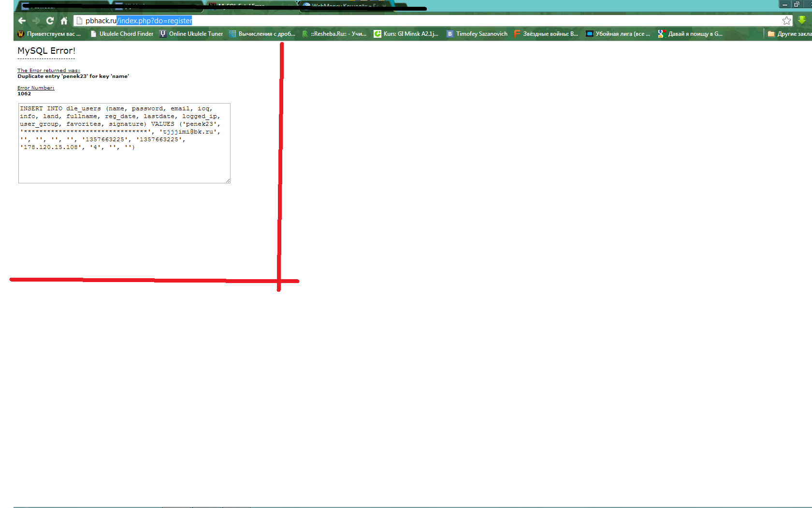Click 'The Error returned was:' label
Viewport: 812px width, 508px height.
(49, 71)
